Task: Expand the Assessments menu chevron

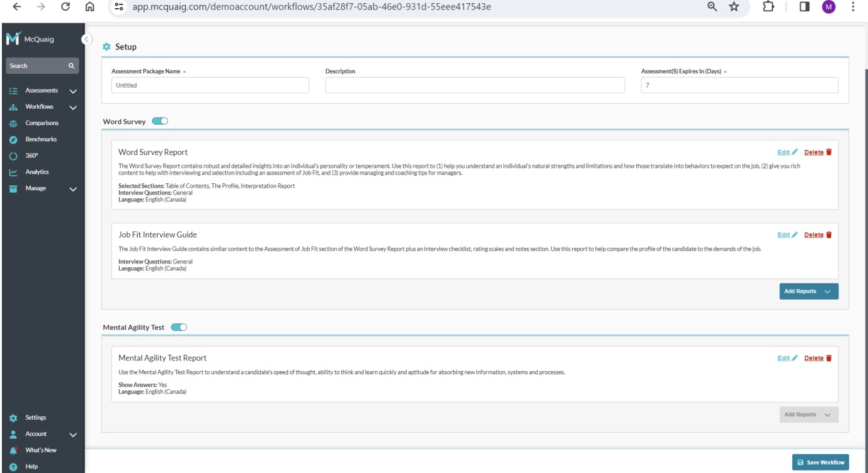Action: tap(73, 91)
